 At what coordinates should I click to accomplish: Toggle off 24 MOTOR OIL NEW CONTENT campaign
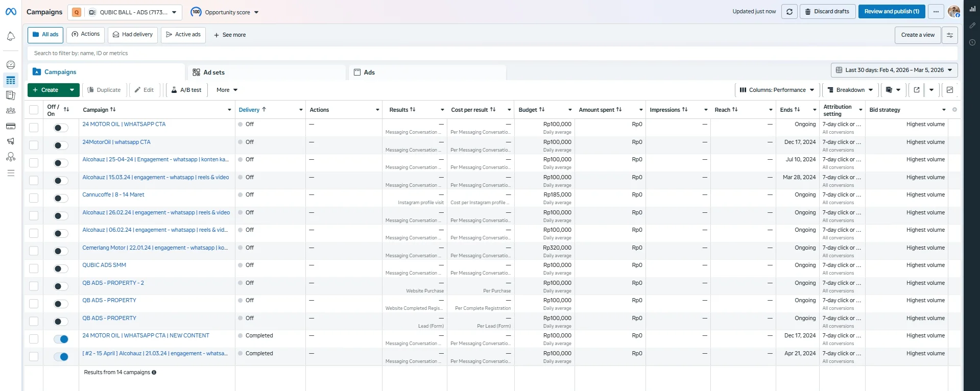point(61,339)
